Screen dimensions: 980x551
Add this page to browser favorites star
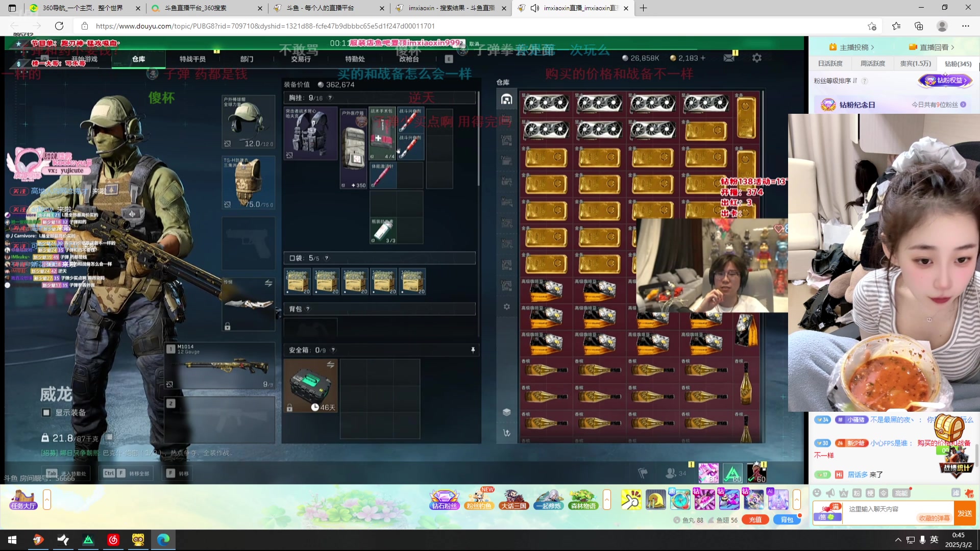(872, 26)
